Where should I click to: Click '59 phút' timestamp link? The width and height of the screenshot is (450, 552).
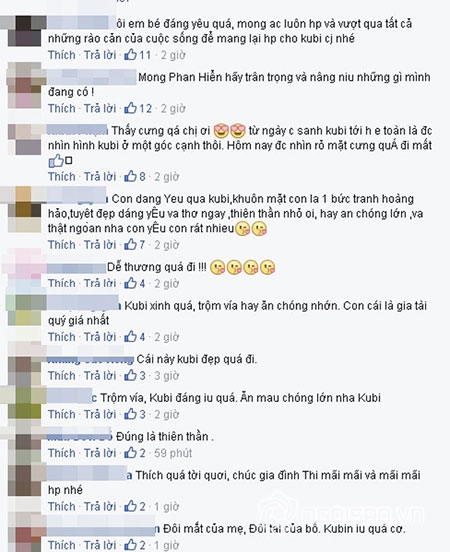pos(173,453)
